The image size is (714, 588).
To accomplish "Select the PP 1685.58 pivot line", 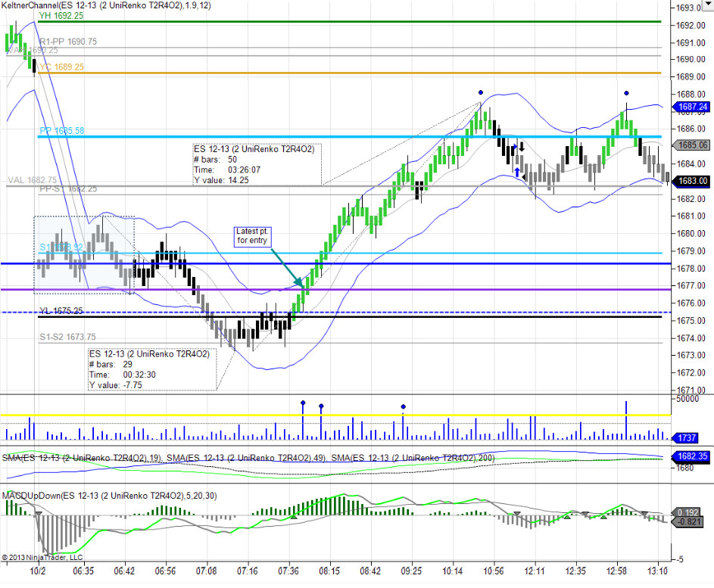I will (350, 136).
